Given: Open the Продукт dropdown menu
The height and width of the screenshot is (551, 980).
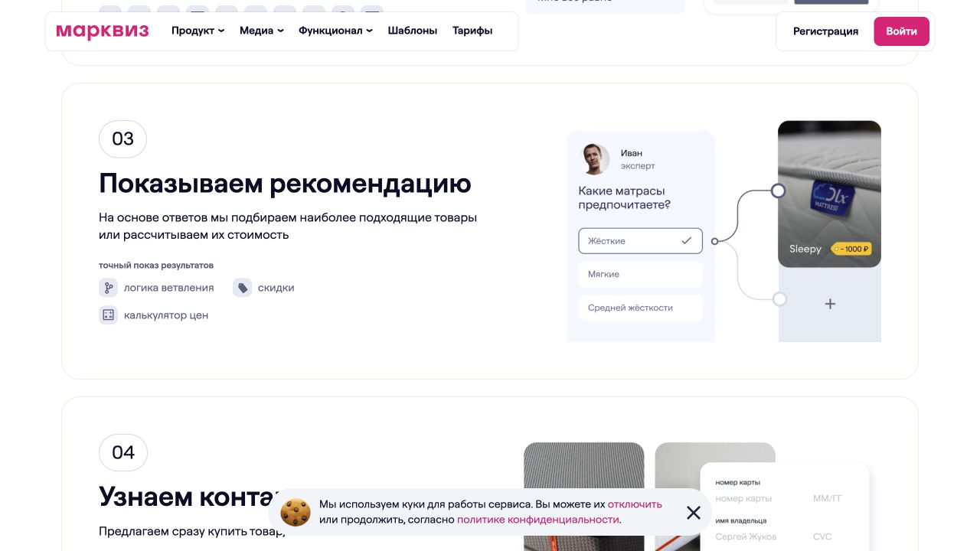Looking at the screenshot, I should (198, 31).
